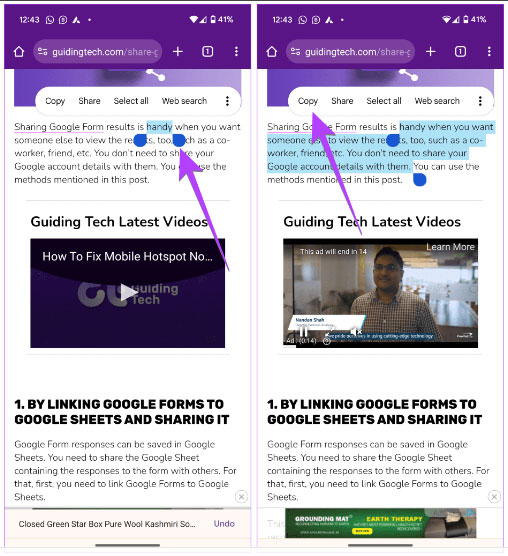508x556 pixels.
Task: Choose Select all in left selection toolbar
Action: [131, 101]
